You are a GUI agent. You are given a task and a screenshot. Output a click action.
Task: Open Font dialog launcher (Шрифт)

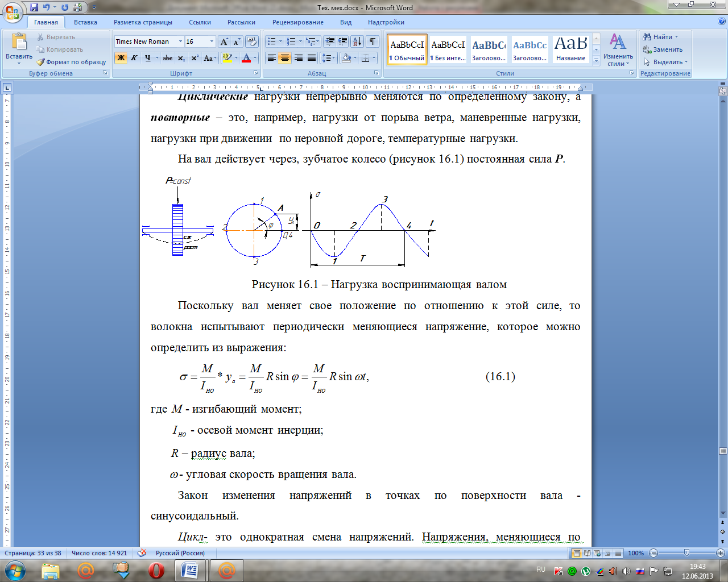(255, 73)
